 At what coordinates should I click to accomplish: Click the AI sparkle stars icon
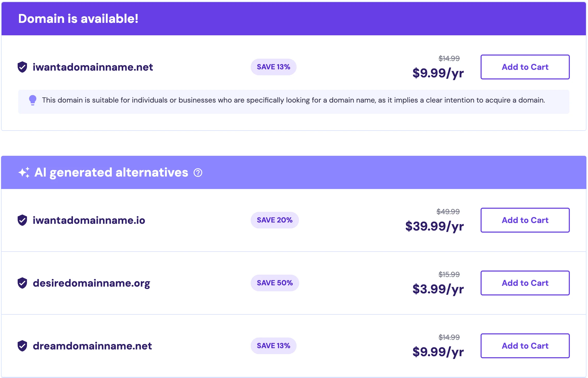[x=24, y=173]
